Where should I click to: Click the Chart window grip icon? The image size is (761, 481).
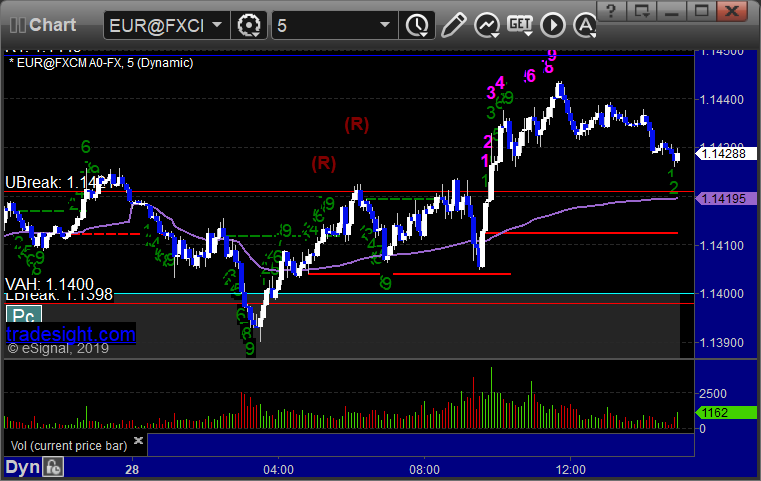[17, 25]
